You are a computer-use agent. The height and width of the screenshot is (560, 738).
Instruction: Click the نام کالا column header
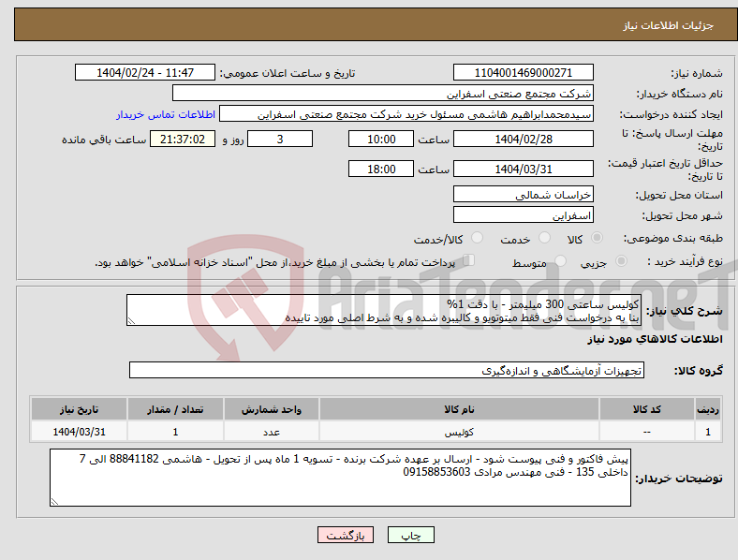[459, 409]
